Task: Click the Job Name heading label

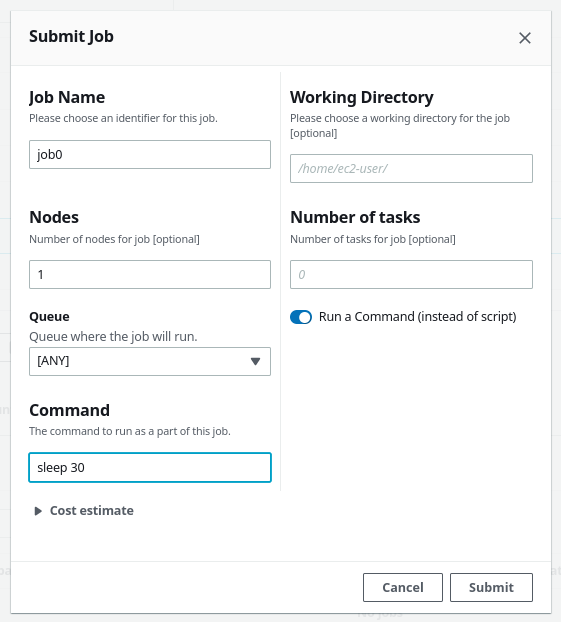Action: click(x=67, y=97)
